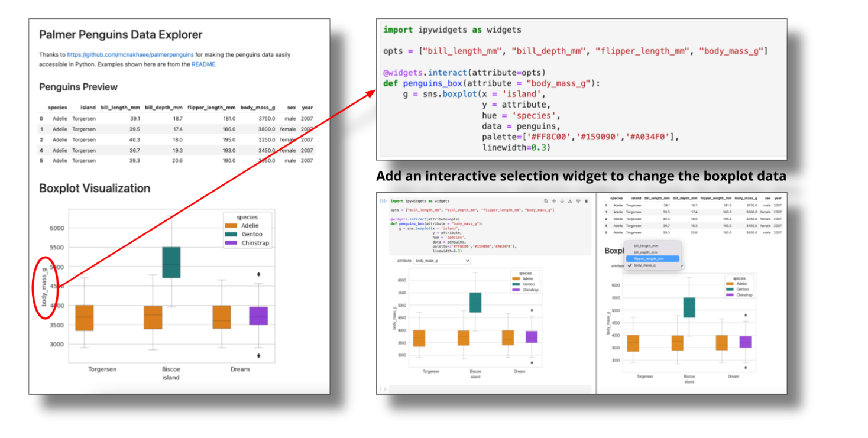868x438 pixels.
Task: Choose highlighted flipper_length_mm dropdown option
Action: (648, 259)
